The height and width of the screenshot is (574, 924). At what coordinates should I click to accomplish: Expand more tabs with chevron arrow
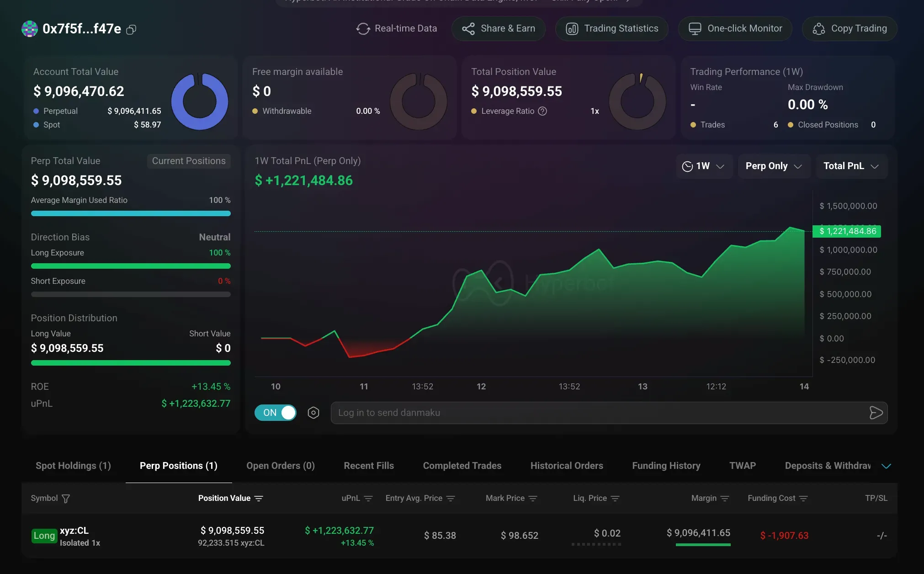point(886,466)
